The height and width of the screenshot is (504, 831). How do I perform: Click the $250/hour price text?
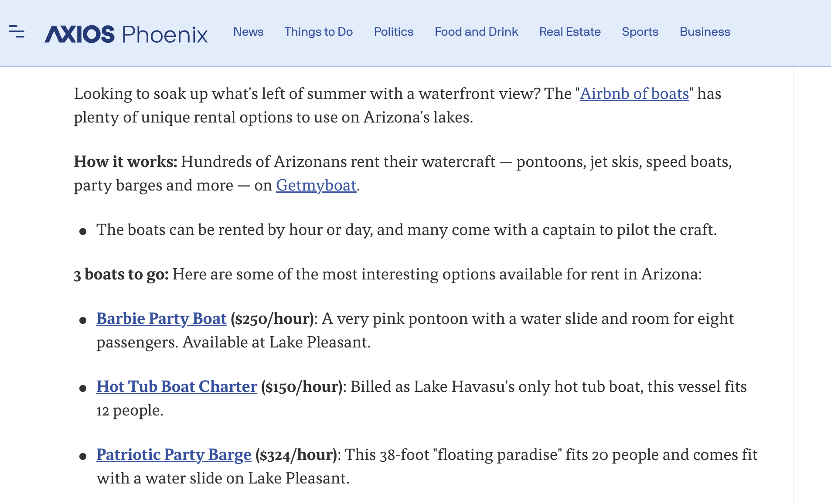[272, 319]
